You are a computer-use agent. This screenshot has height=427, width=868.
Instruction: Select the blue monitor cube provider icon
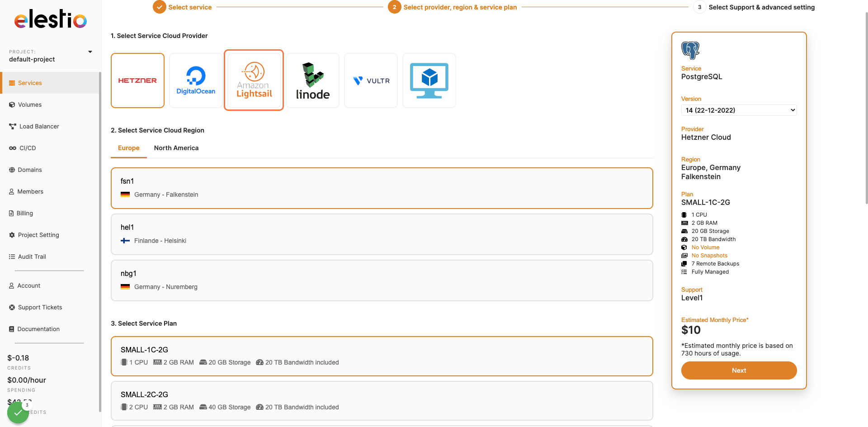coord(429,81)
